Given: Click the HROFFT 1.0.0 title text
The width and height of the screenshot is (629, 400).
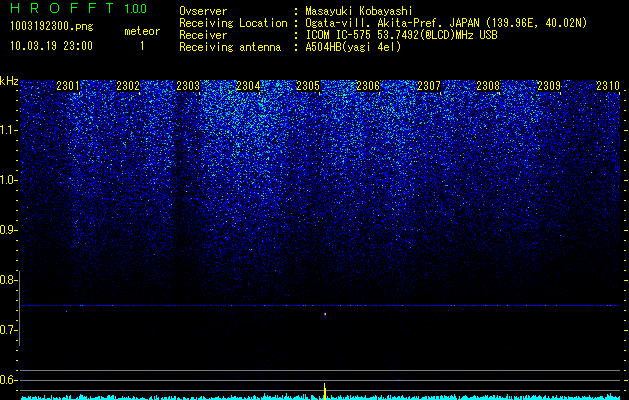Looking at the screenshot, I should (x=79, y=8).
